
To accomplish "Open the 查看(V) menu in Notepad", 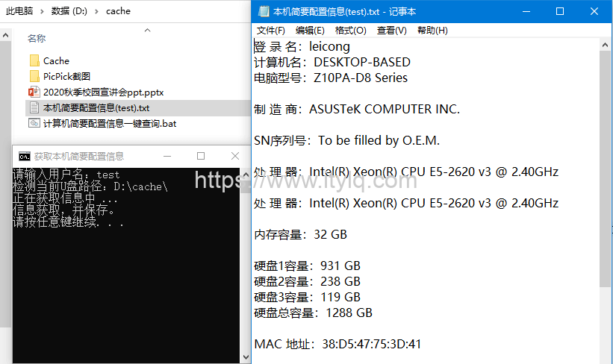I will pos(392,31).
